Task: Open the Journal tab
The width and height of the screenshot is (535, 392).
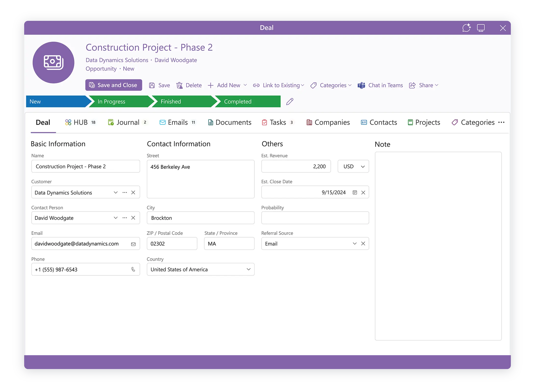Action: [x=128, y=122]
